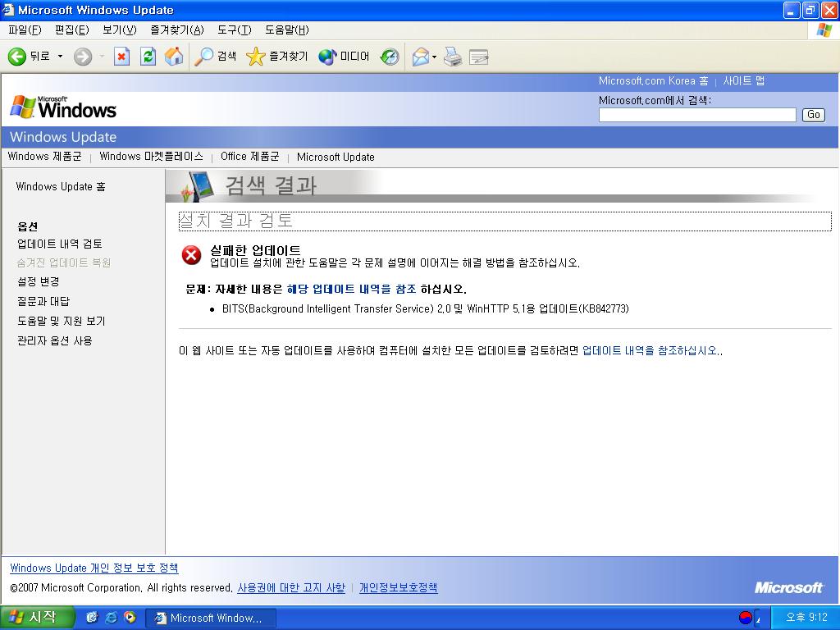Open the 즐겨찾기(A) menu

click(177, 30)
